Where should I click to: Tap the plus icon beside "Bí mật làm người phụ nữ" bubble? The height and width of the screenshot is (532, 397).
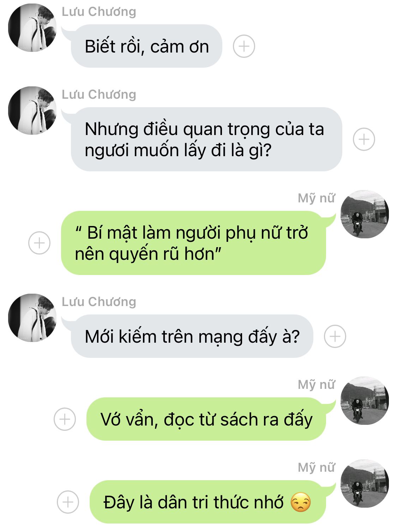39,243
